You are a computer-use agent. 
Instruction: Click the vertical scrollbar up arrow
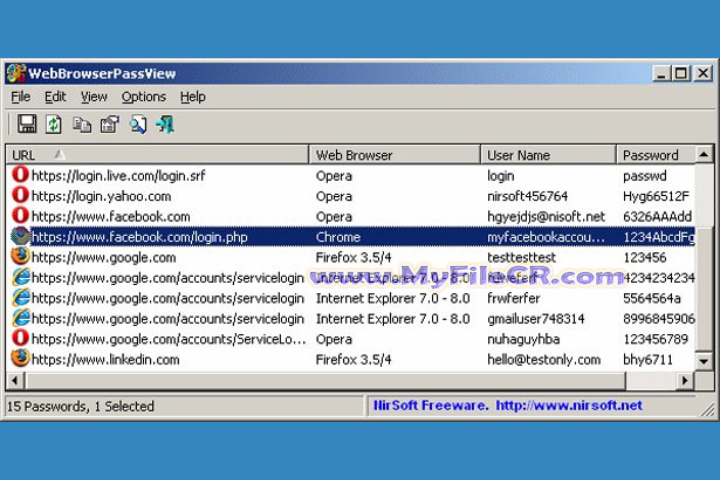tap(704, 155)
